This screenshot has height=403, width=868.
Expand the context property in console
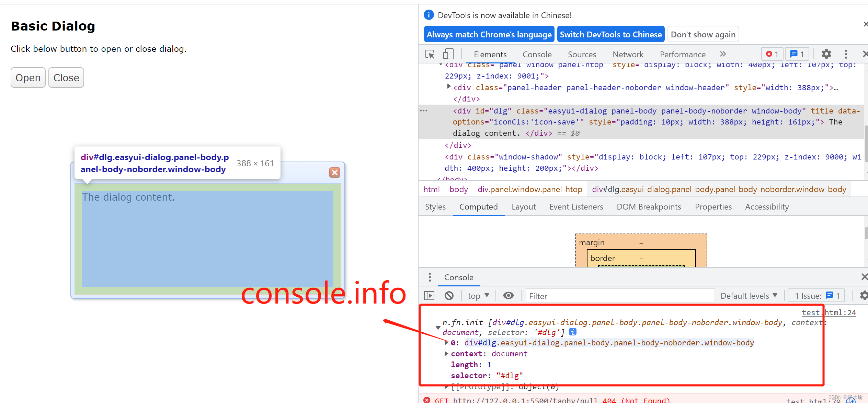pos(447,353)
